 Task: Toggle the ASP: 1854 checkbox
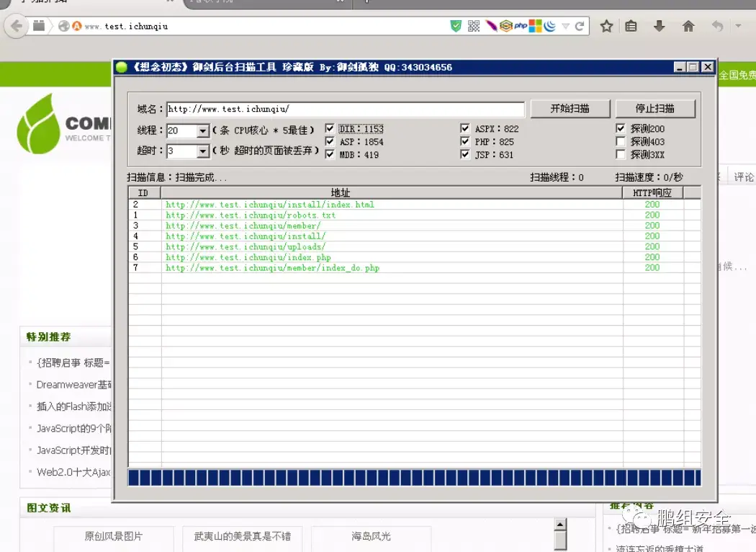point(330,141)
